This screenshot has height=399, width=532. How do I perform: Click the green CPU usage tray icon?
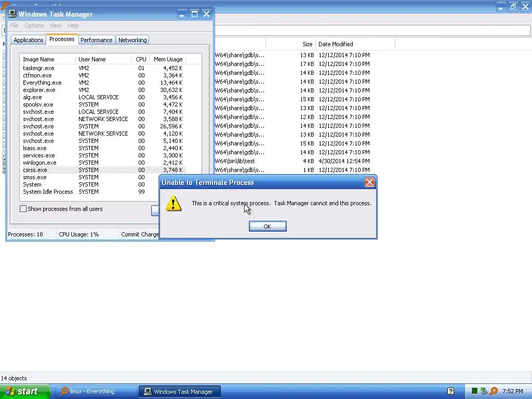click(475, 392)
